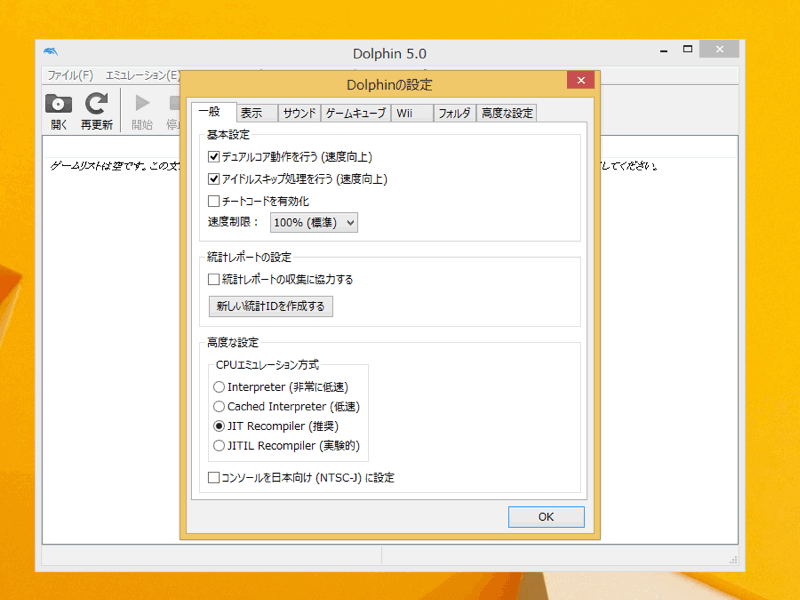Click the Play (開始) toolbar icon
The height and width of the screenshot is (600, 800).
pos(142,104)
